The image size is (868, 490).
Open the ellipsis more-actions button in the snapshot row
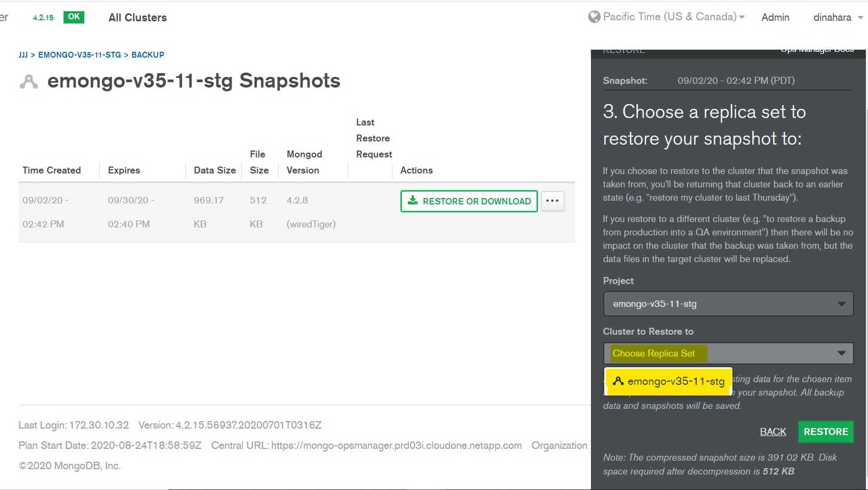click(552, 201)
